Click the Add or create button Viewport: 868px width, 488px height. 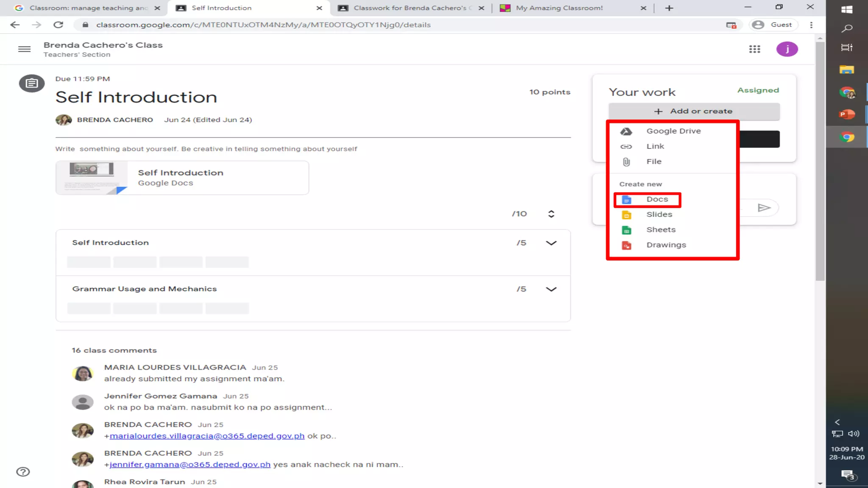[694, 111]
